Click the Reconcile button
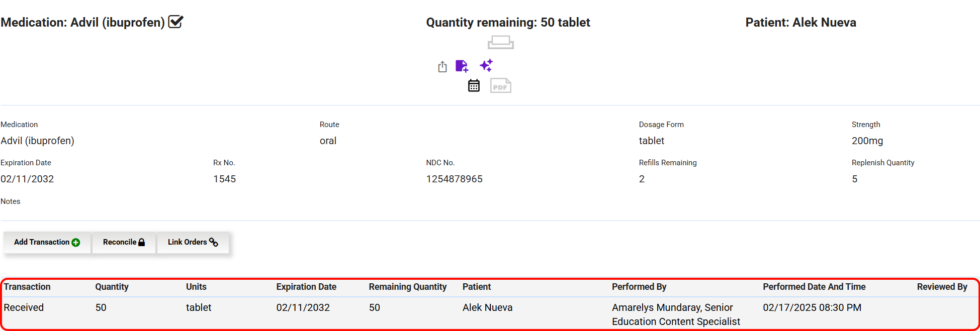Image resolution: width=980 pixels, height=331 pixels. pos(124,242)
